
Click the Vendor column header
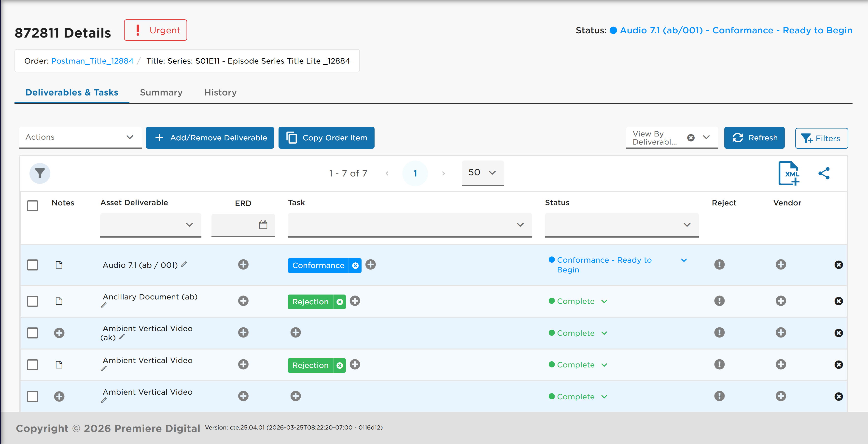click(787, 203)
